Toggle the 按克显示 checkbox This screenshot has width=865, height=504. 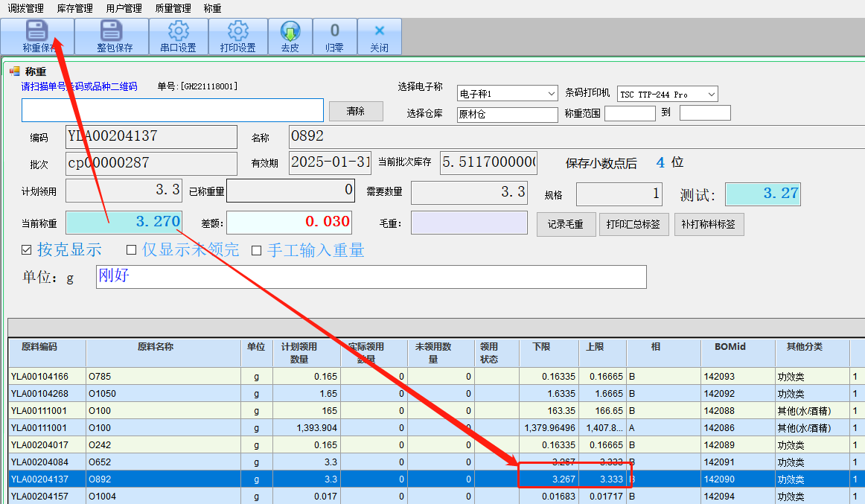pyautogui.click(x=28, y=250)
